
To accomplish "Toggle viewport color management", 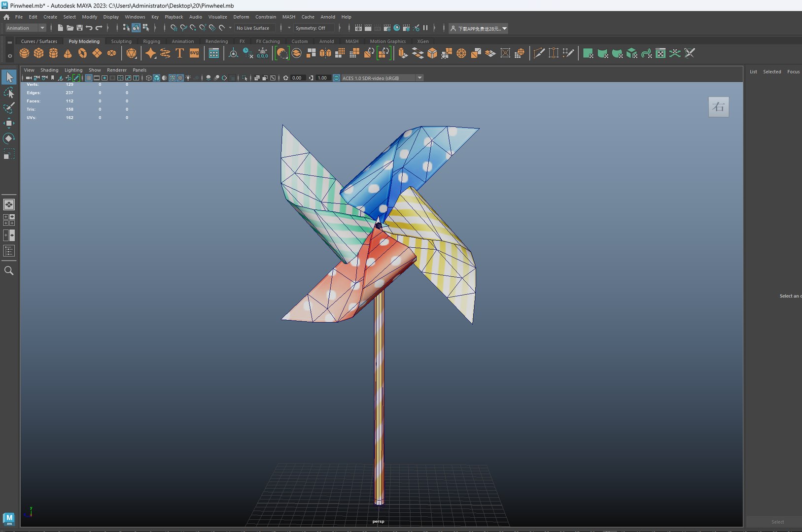I will (337, 78).
